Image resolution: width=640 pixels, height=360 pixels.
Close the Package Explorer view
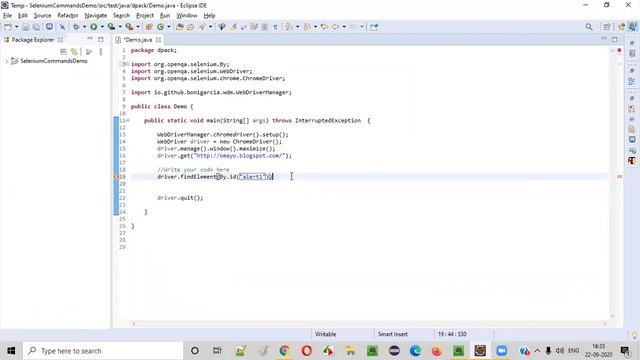[x=60, y=40]
